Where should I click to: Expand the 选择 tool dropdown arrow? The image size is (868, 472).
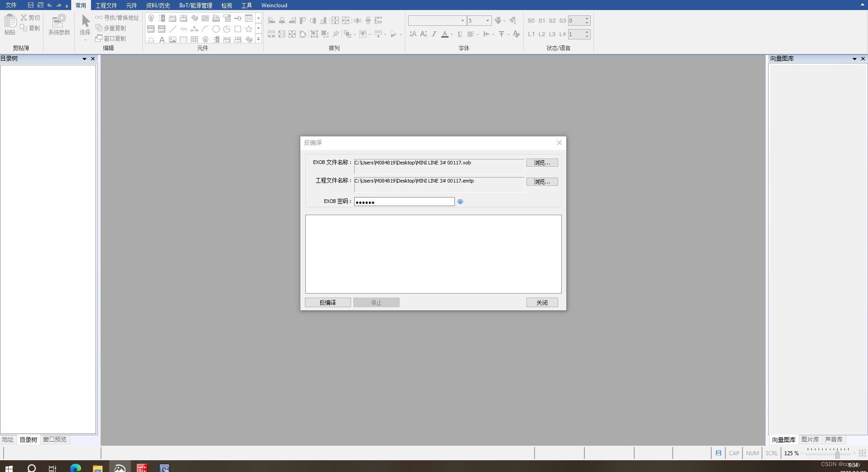pos(85,40)
